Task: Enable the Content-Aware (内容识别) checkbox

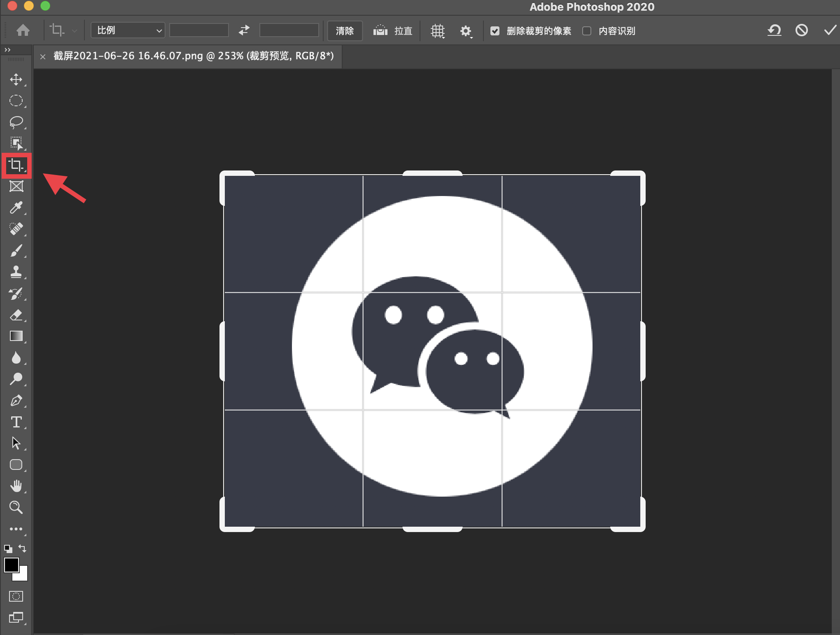Action: click(x=587, y=31)
